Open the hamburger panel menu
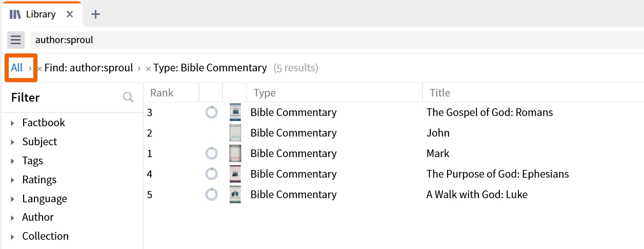The height and width of the screenshot is (249, 644). (x=16, y=40)
